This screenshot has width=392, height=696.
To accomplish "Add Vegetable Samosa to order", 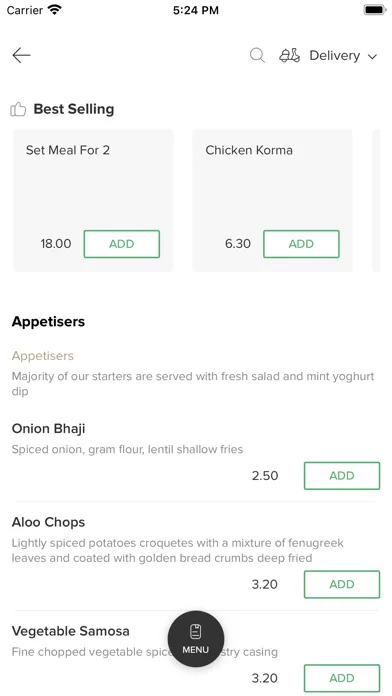I will pyautogui.click(x=342, y=678).
